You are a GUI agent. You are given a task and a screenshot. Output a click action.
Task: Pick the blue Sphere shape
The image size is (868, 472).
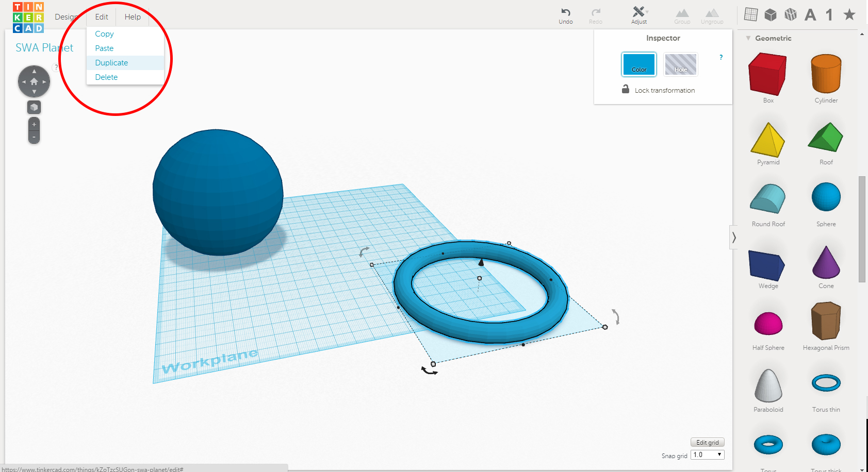(826, 197)
